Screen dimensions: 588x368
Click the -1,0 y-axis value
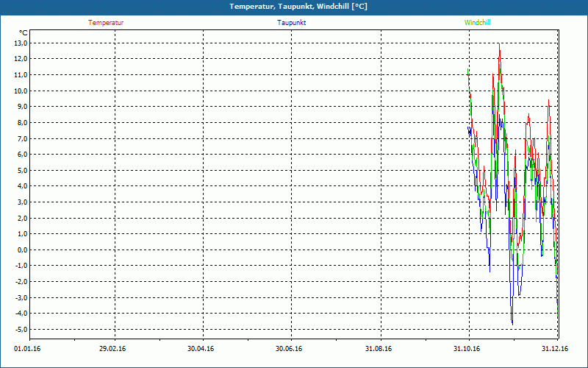click(x=21, y=266)
